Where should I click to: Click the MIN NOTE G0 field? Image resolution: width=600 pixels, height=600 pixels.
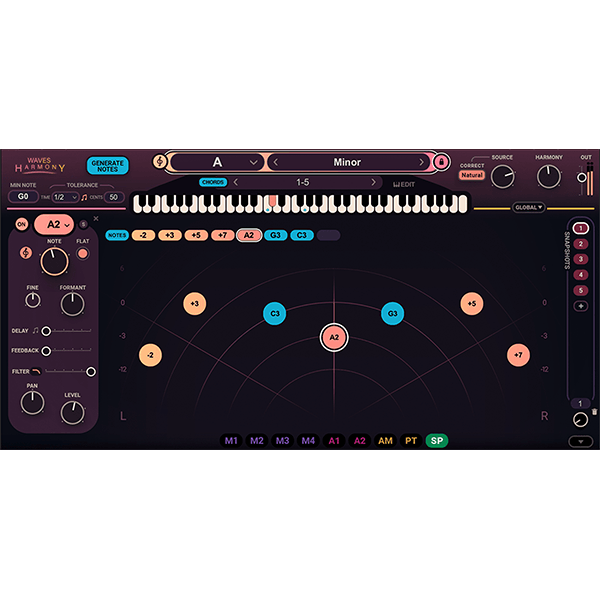click(22, 197)
